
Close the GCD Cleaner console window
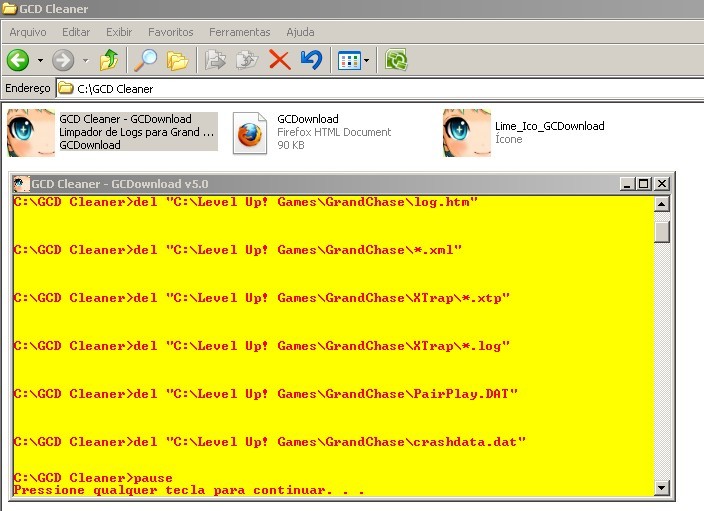pyautogui.click(x=662, y=184)
